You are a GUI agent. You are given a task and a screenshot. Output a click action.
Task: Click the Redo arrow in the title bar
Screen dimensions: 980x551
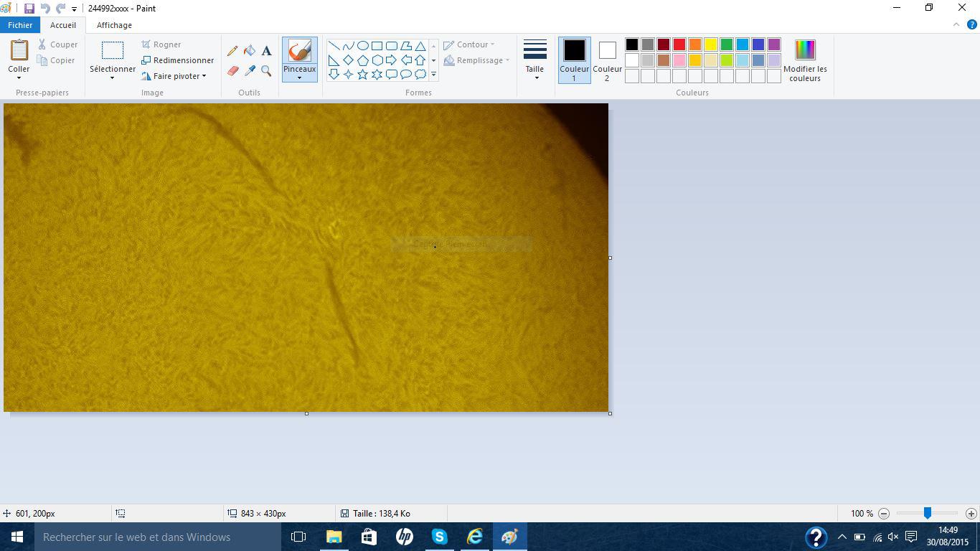click(x=61, y=9)
